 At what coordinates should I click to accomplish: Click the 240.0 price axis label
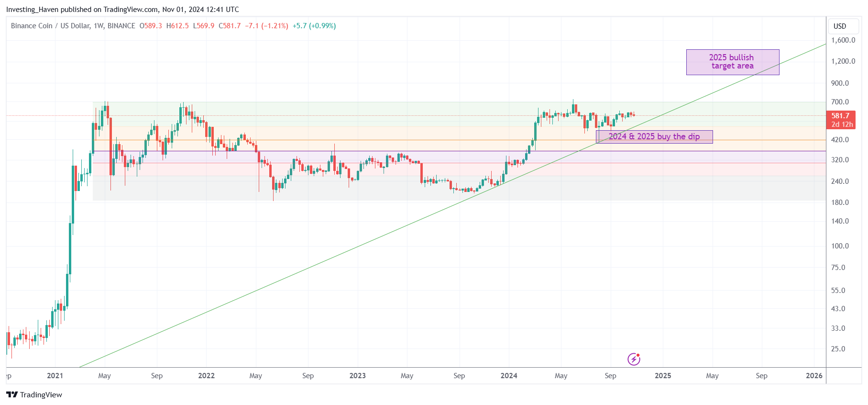[840, 181]
